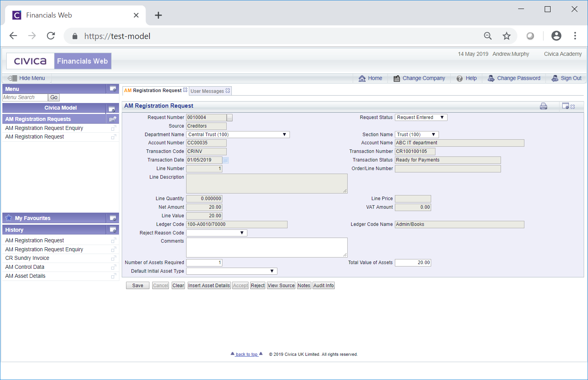Switch to the User Messages tab
The height and width of the screenshot is (380, 588).
207,91
